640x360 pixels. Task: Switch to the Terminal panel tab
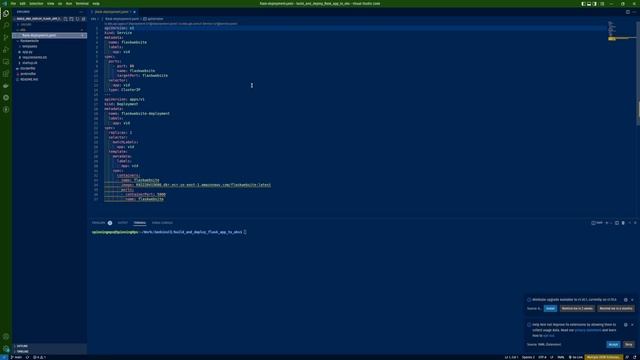pyautogui.click(x=140, y=223)
